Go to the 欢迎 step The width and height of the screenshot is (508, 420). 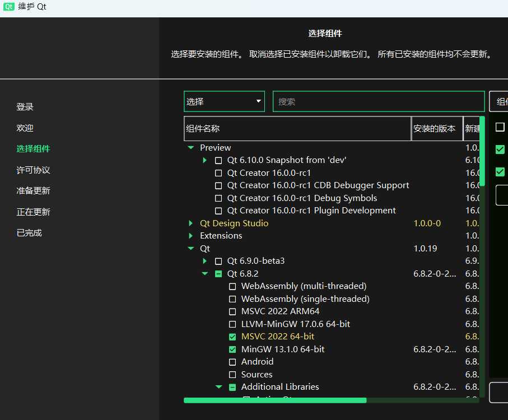pyautogui.click(x=25, y=128)
